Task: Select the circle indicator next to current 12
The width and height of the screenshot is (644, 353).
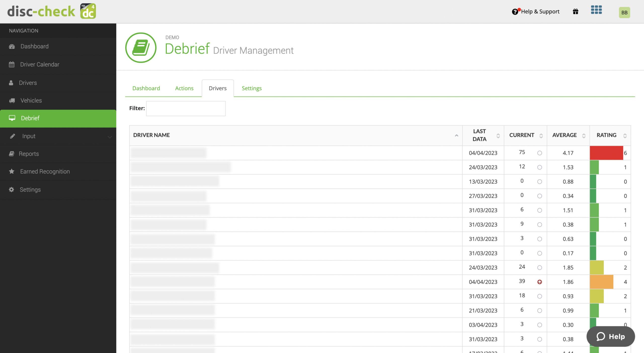Action: coord(540,167)
